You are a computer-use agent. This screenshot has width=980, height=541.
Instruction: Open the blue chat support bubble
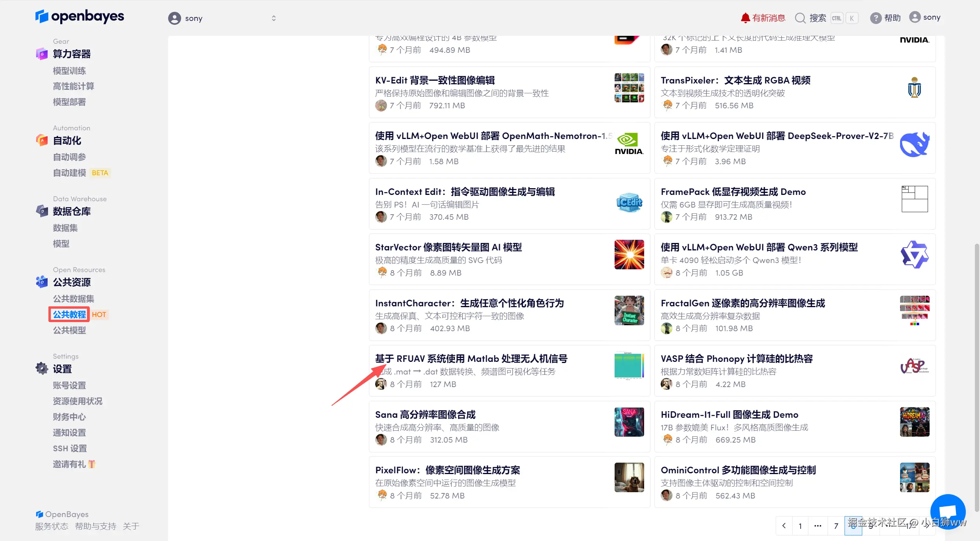(x=947, y=511)
